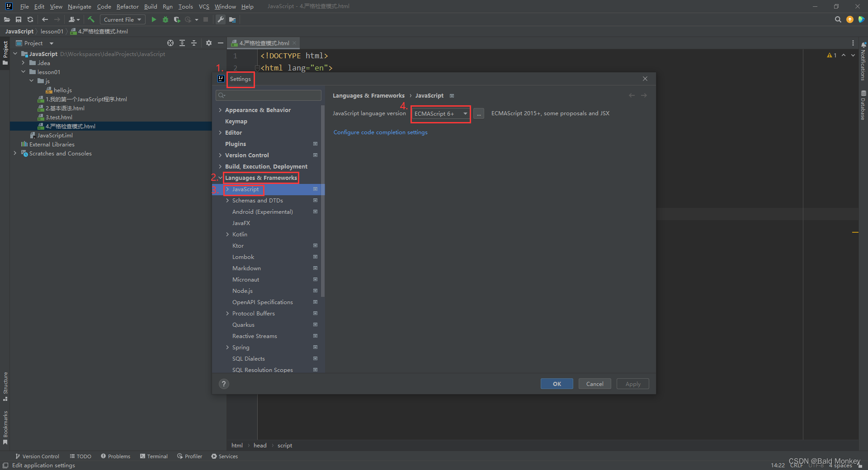Click the orange IDE update icon

[x=850, y=19]
